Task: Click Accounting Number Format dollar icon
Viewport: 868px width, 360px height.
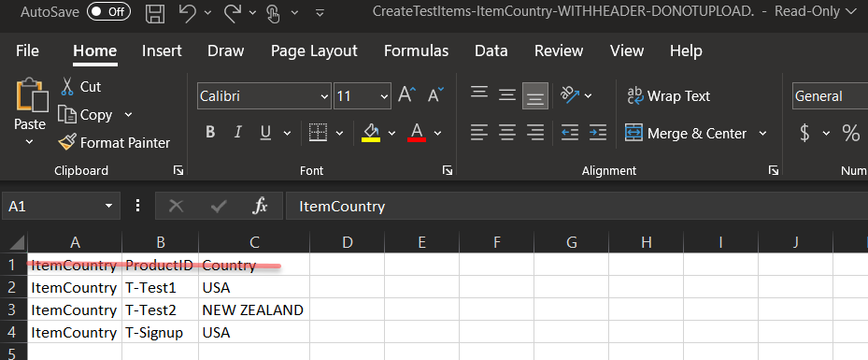Action: (x=805, y=133)
